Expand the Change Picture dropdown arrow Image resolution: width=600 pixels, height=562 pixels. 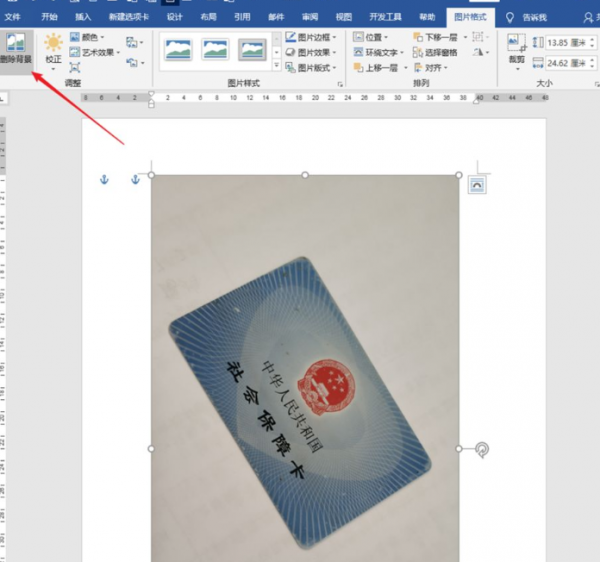pos(142,42)
